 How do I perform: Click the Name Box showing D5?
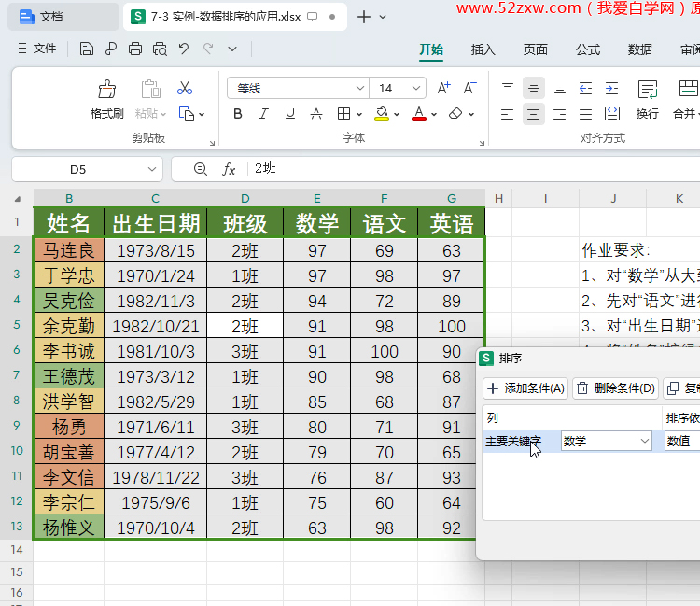point(78,169)
